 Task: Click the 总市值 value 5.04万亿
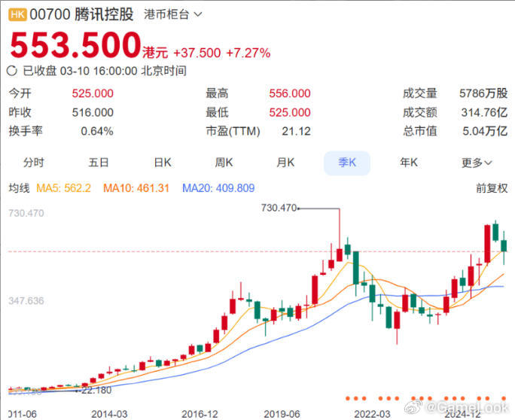485,132
